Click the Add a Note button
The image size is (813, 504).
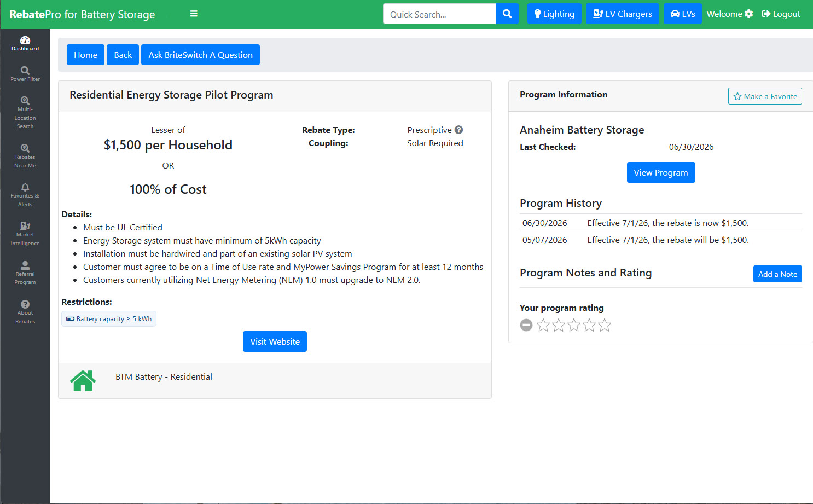point(777,274)
